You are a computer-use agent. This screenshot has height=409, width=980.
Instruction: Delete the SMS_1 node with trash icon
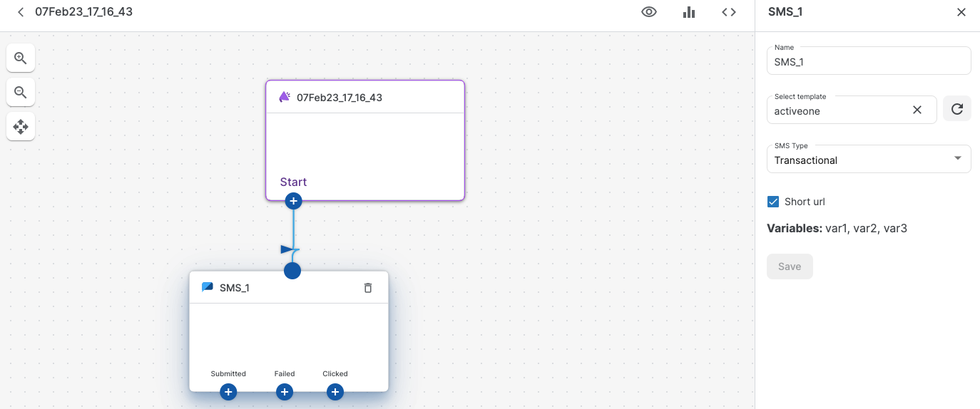(368, 288)
